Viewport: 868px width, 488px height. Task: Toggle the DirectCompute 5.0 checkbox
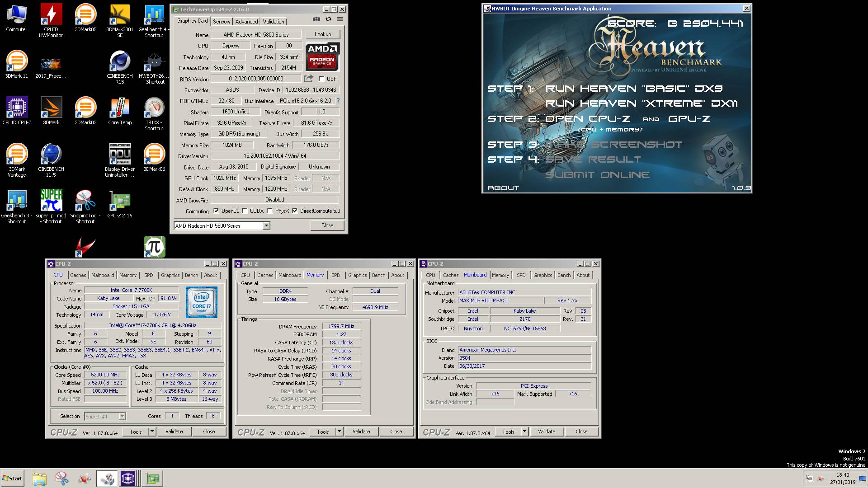[x=295, y=211]
